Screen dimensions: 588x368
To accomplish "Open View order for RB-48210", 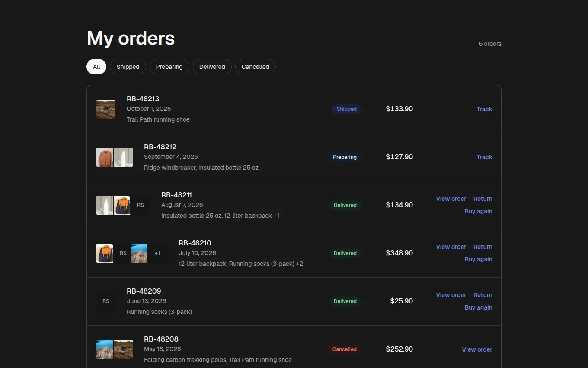I will (x=451, y=247).
